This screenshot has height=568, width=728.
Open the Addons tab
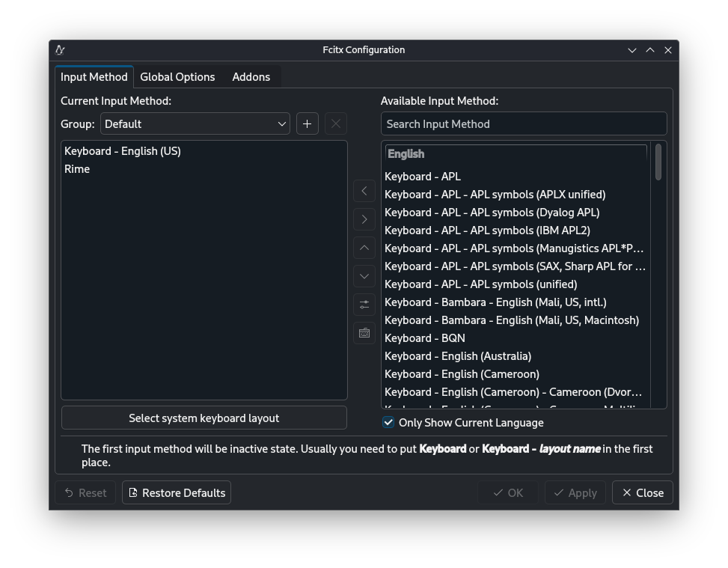pos(251,77)
